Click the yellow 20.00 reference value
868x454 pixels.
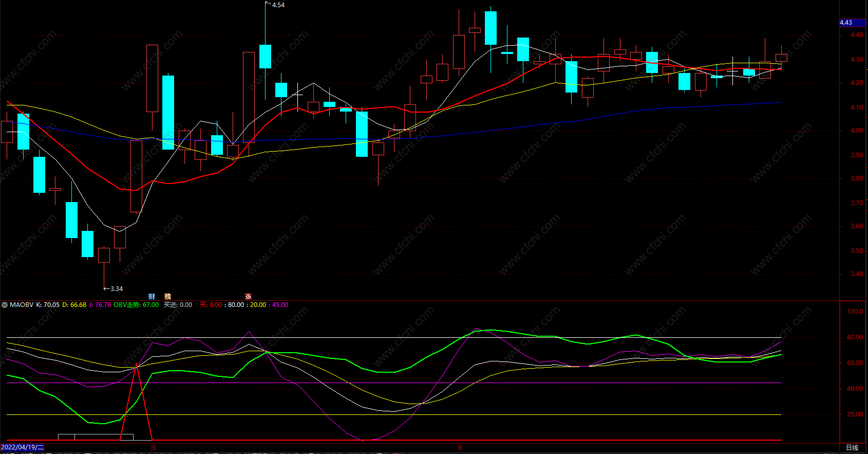pos(258,305)
